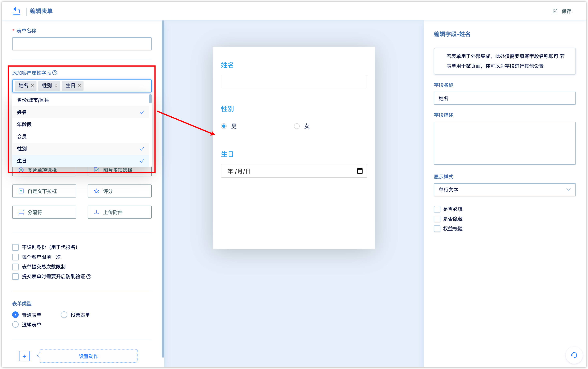The height and width of the screenshot is (369, 588).
Task: Open the calendar picker icon for 生日
Action: tap(360, 171)
